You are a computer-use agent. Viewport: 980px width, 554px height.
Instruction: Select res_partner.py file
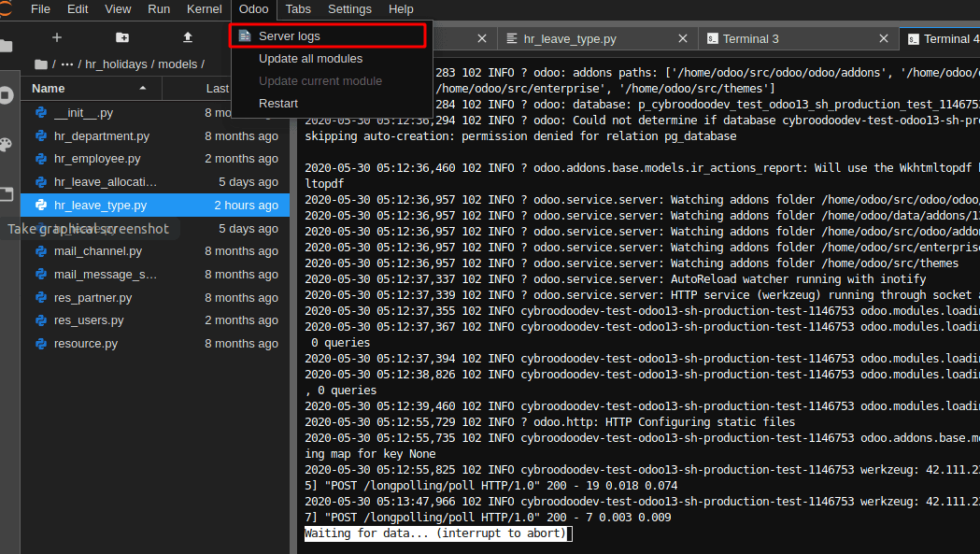coord(155,298)
